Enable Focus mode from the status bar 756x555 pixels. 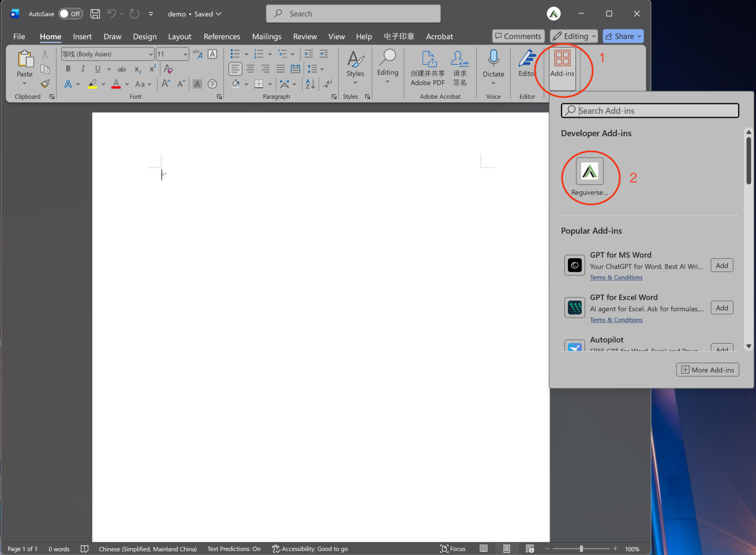pos(454,549)
